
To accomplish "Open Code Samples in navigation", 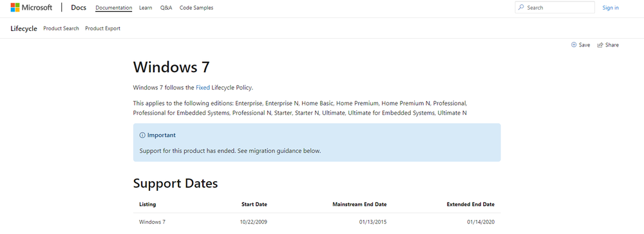I will (196, 8).
